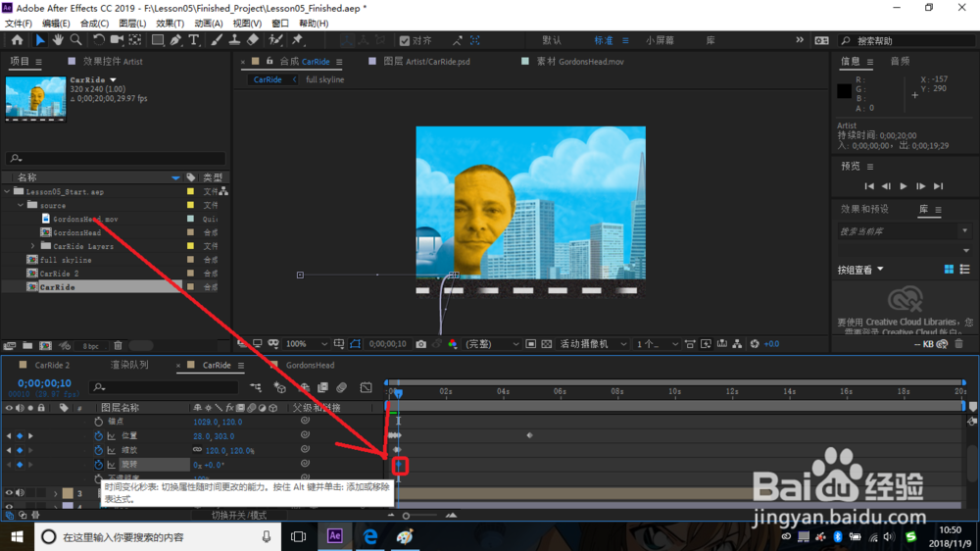
Task: Open composition mini-flowchart icon in timeline
Action: 256,388
